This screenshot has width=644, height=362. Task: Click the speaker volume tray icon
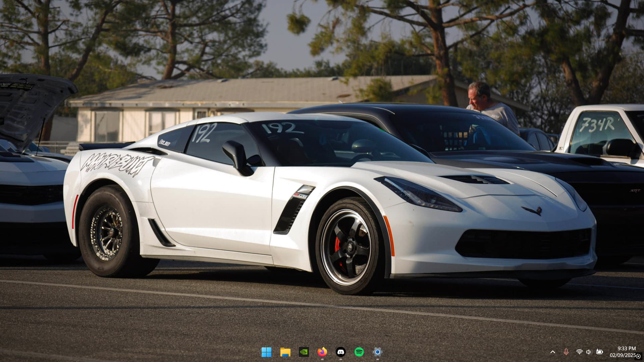pyautogui.click(x=589, y=352)
